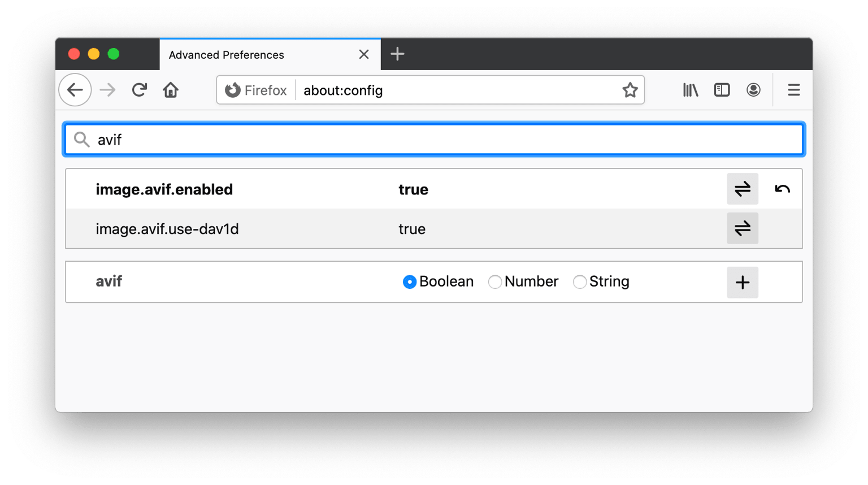Click the Firefox shield branding label
This screenshot has height=485, width=868.
click(255, 90)
